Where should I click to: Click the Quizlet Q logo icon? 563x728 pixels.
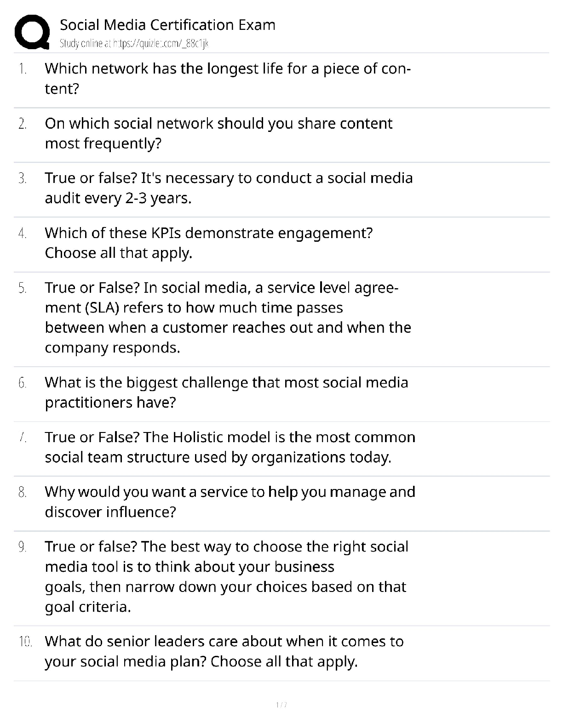click(x=32, y=32)
